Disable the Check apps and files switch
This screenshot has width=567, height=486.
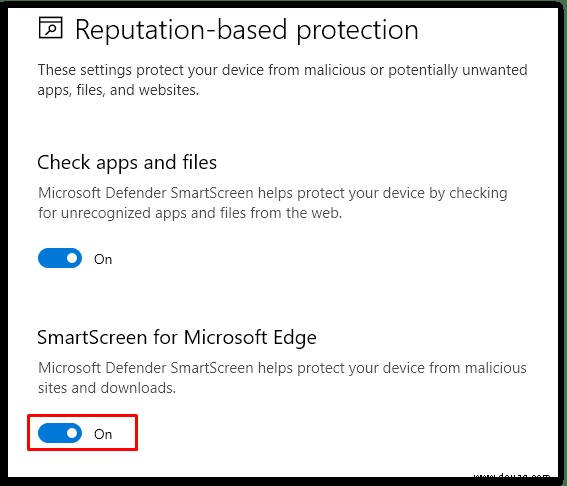tap(60, 258)
